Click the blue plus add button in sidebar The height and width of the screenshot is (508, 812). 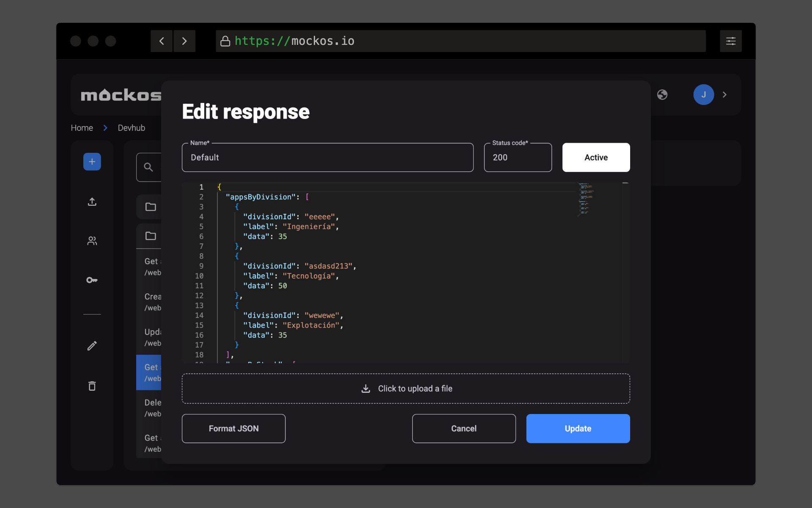[92, 162]
